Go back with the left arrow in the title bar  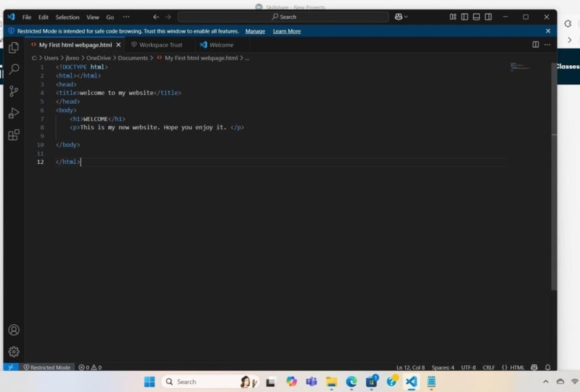[x=156, y=17]
